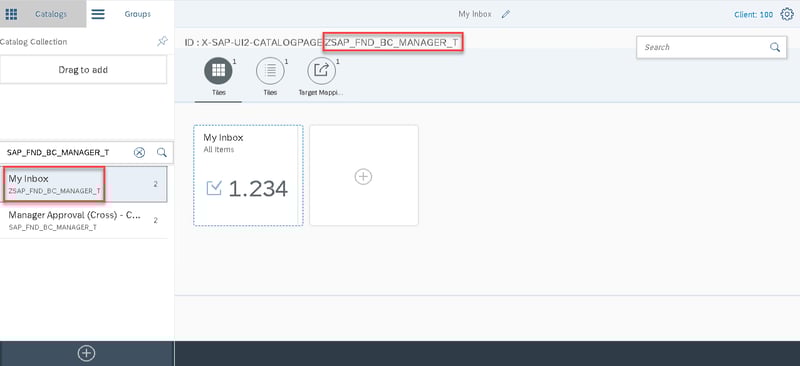Pin the Catalog Collection panel
Viewport: 800px width, 366px height.
162,41
